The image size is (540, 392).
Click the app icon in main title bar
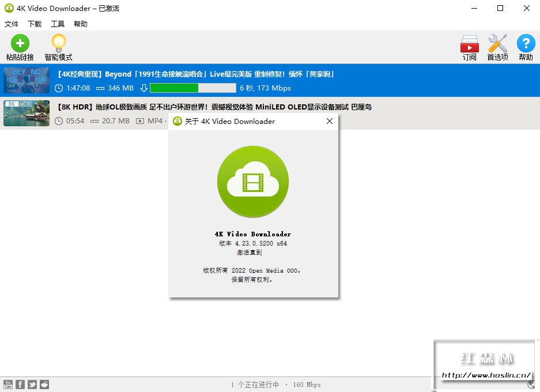9,8
